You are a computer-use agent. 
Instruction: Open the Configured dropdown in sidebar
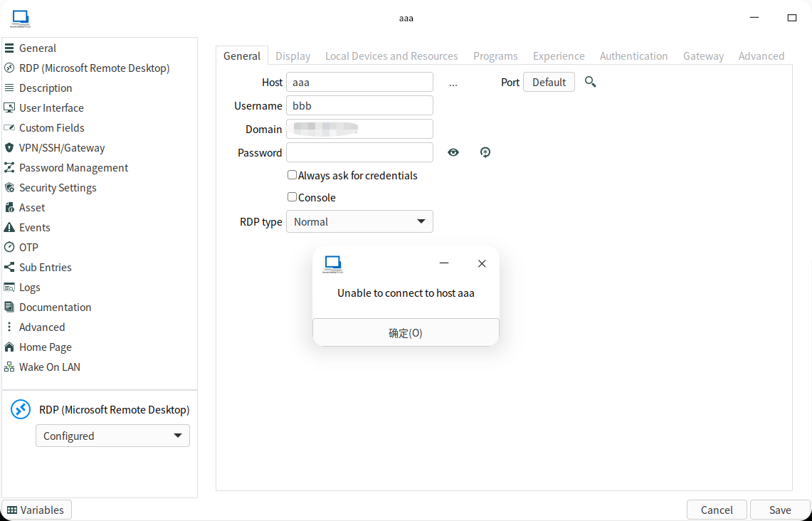112,436
